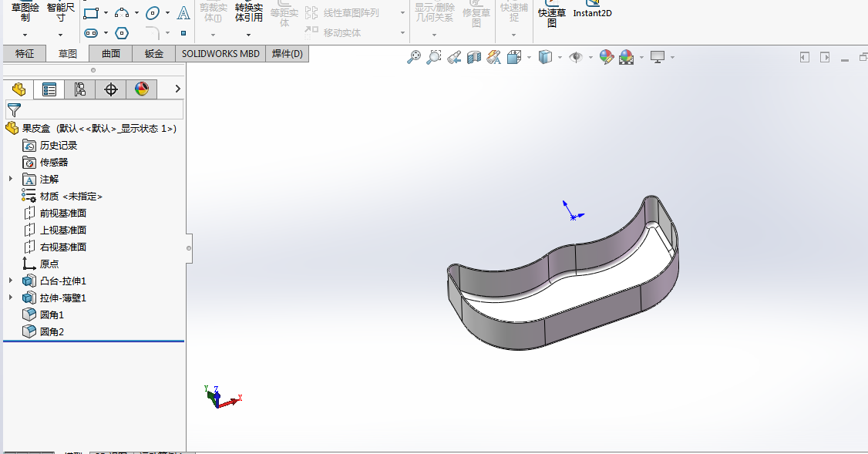Screen dimensions: 868x454
Task: Switch to the 钣金 ribbon tab
Action: 153,53
